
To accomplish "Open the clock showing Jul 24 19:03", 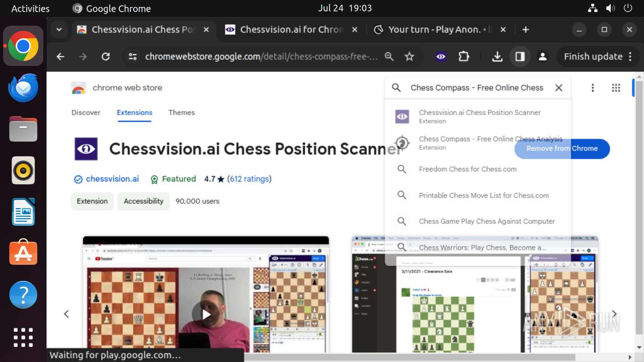I will click(x=345, y=8).
